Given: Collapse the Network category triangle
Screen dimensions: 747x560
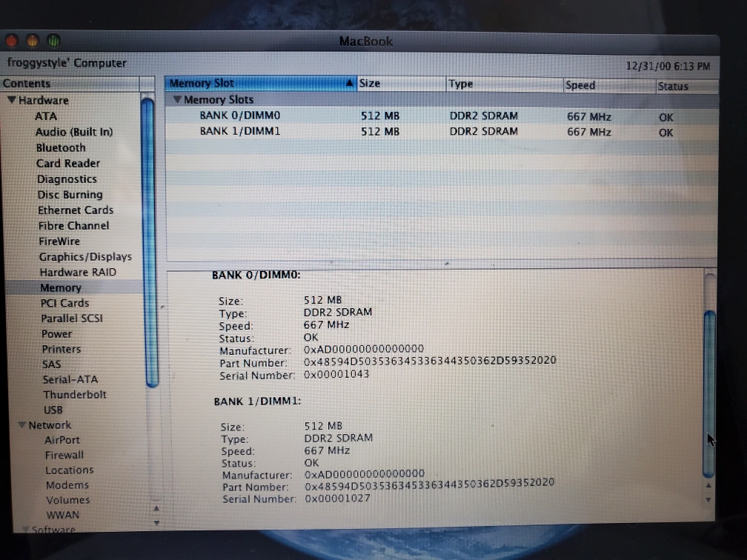Looking at the screenshot, I should 22,425.
